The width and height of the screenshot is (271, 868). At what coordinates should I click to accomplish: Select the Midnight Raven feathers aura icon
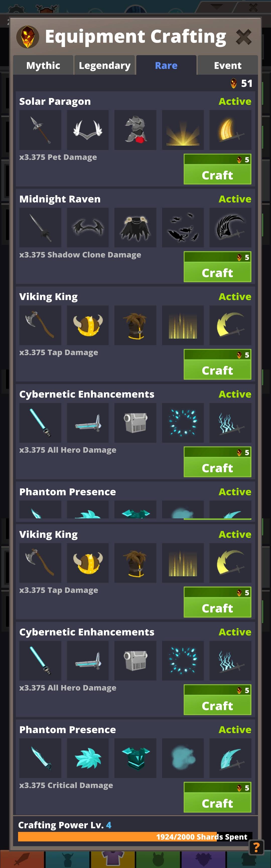tap(183, 227)
